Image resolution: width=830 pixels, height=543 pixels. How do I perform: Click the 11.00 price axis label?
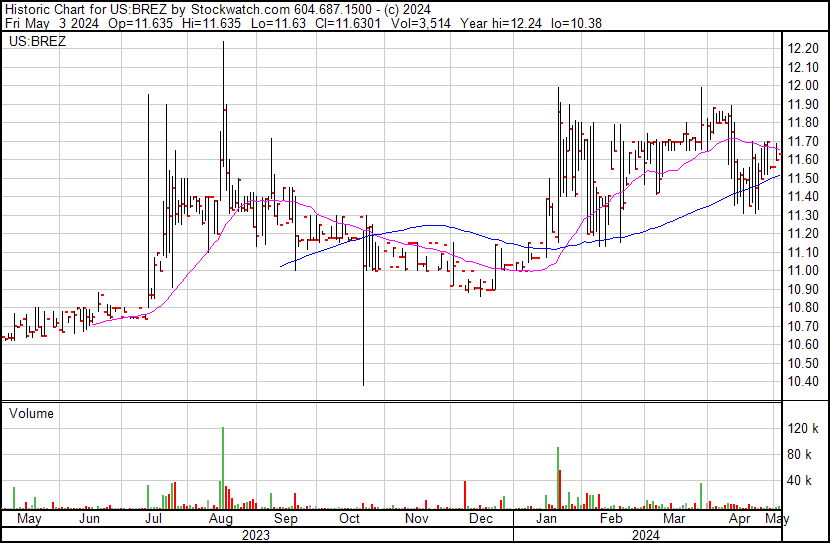pyautogui.click(x=804, y=271)
